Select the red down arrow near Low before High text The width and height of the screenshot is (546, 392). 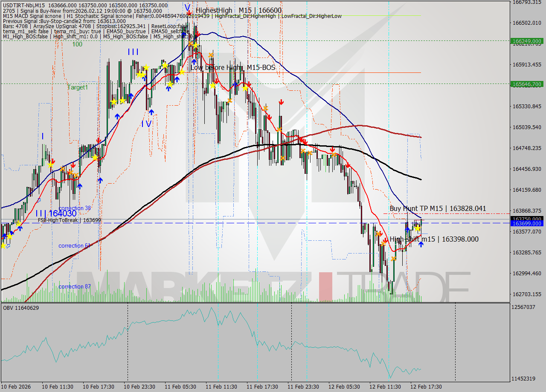[x=217, y=82]
